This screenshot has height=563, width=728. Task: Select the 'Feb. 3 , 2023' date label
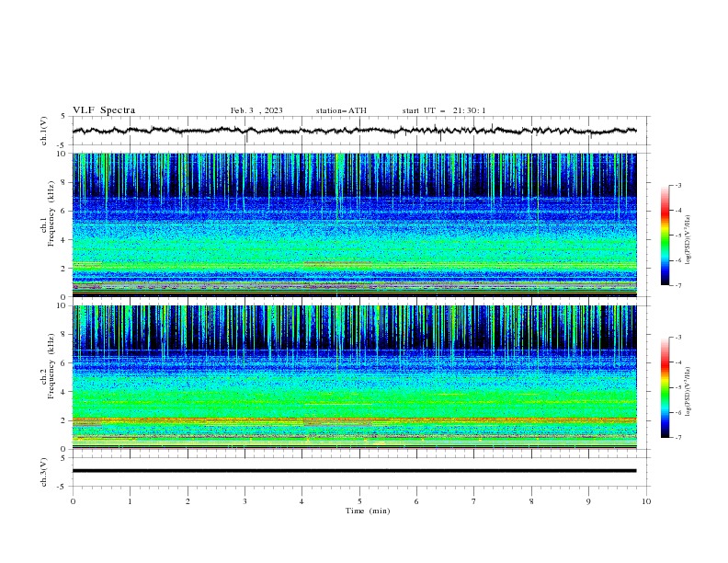[256, 110]
